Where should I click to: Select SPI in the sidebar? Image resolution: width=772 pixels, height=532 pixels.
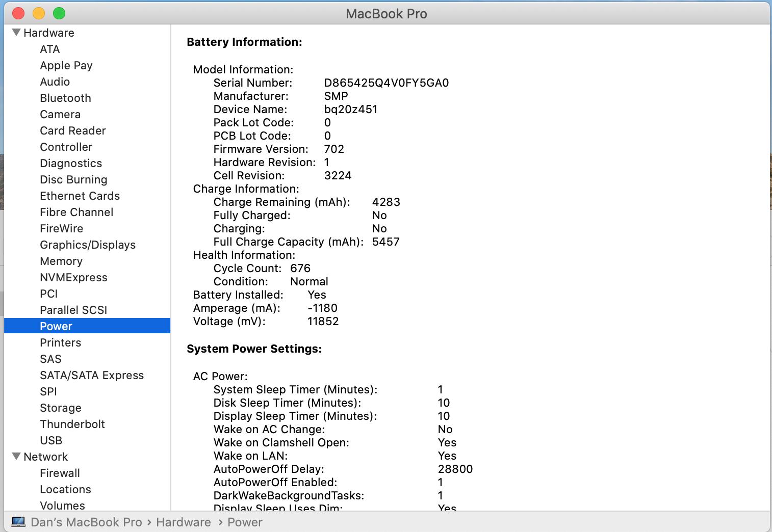point(48,391)
